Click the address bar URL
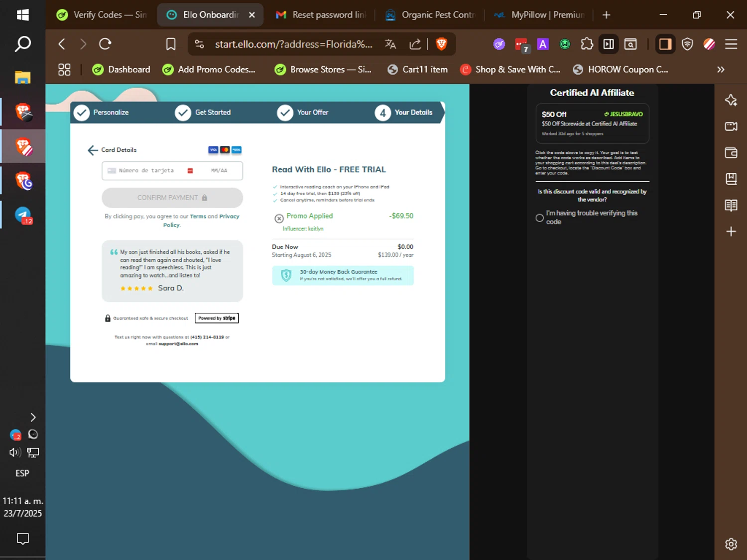Screen dimensions: 747x560 [x=294, y=44]
